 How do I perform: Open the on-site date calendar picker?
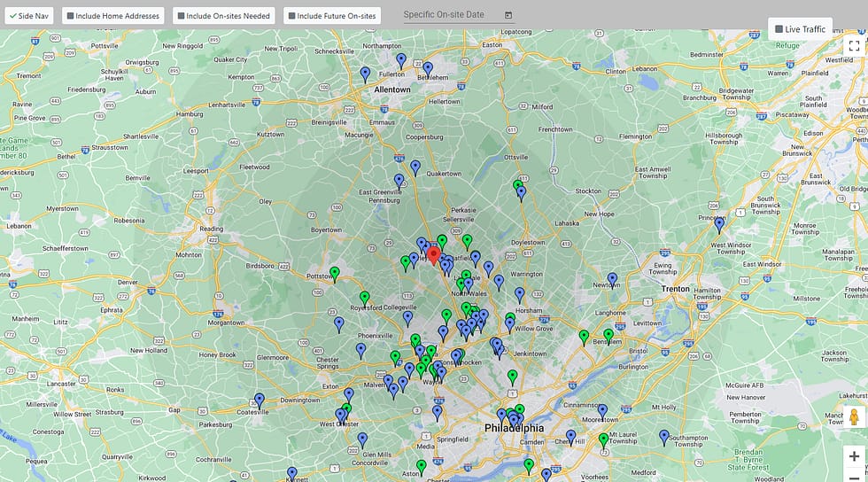[x=508, y=15]
